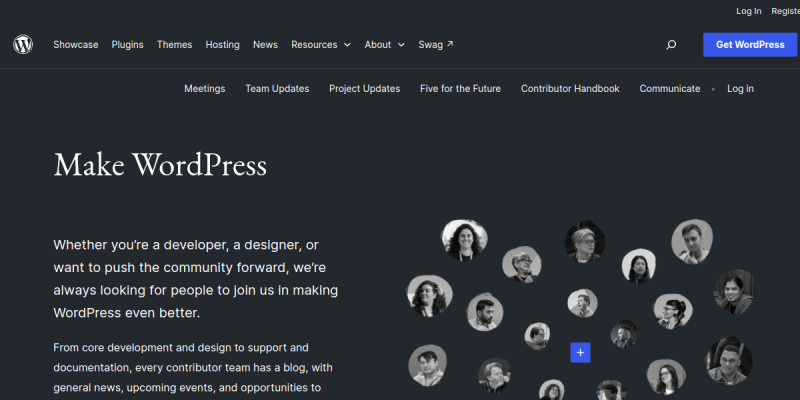Viewport: 800px width, 400px height.
Task: Click the Make WordPress heading
Action: click(160, 165)
